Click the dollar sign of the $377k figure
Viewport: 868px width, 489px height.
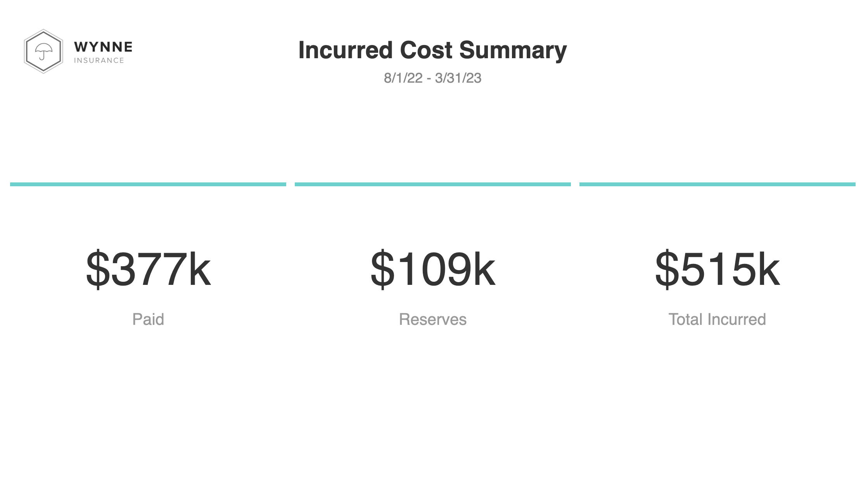(98, 269)
